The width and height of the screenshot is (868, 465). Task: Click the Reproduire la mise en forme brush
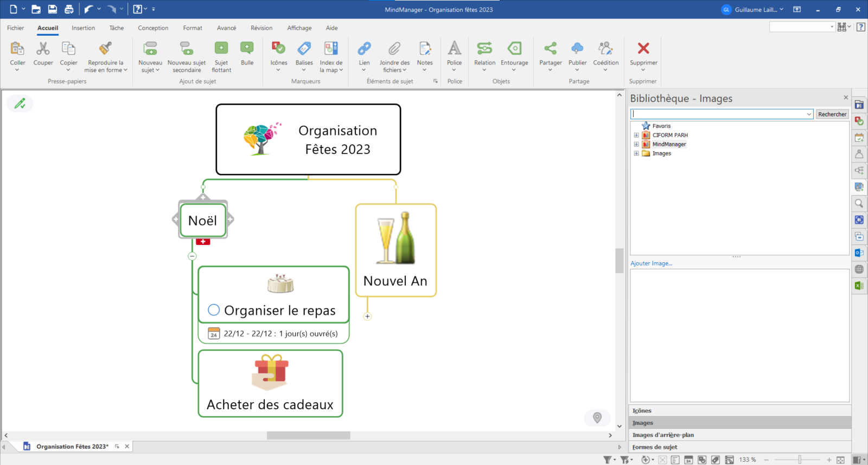105,49
